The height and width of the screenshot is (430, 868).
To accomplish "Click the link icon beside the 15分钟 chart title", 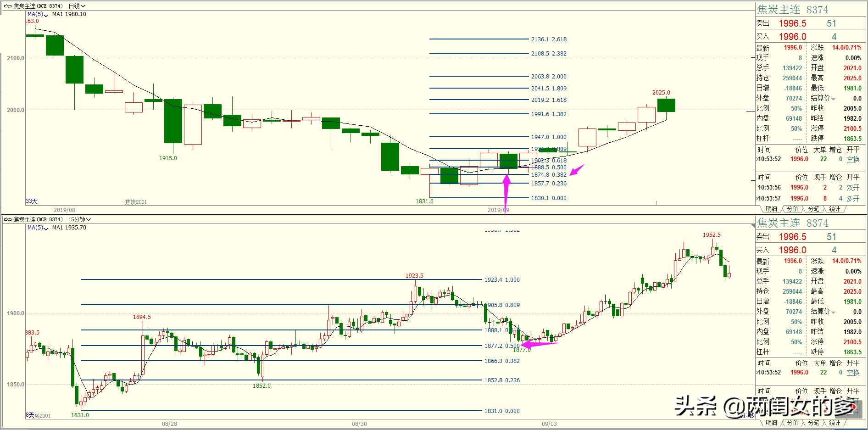I will point(7,219).
